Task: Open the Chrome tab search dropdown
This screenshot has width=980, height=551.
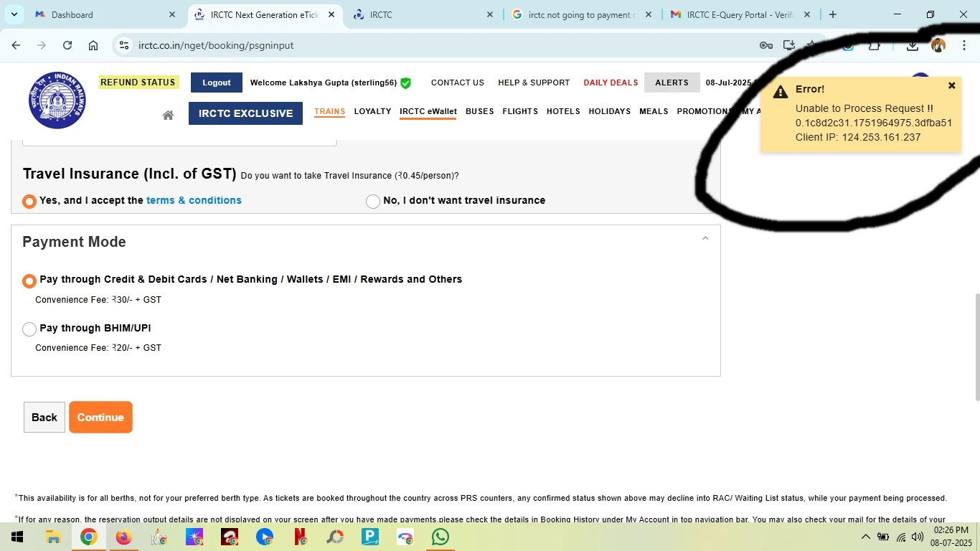Action: (x=14, y=14)
